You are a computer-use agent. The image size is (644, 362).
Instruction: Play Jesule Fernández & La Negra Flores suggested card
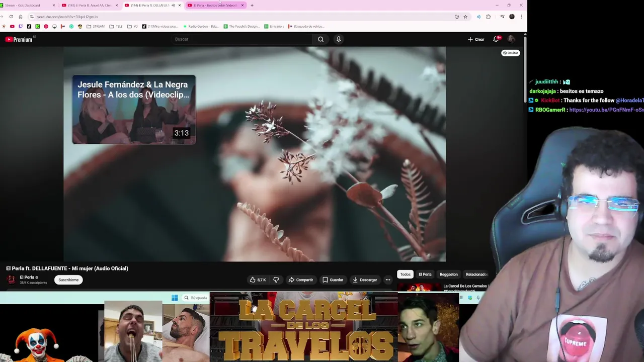point(134,110)
